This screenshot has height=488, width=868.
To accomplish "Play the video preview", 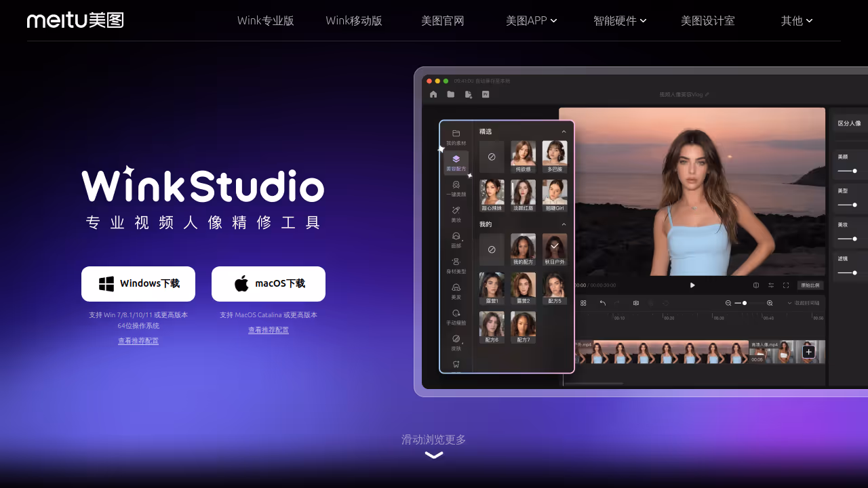I will [x=692, y=285].
